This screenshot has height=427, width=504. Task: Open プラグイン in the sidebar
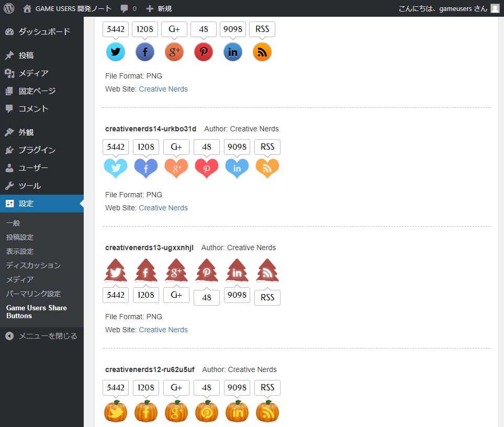tap(42, 150)
